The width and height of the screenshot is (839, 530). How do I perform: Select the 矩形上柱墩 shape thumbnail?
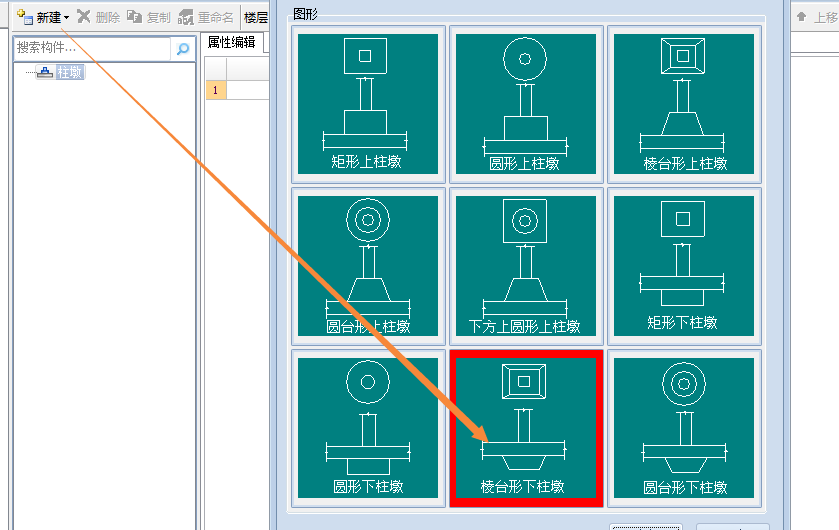tap(368, 104)
